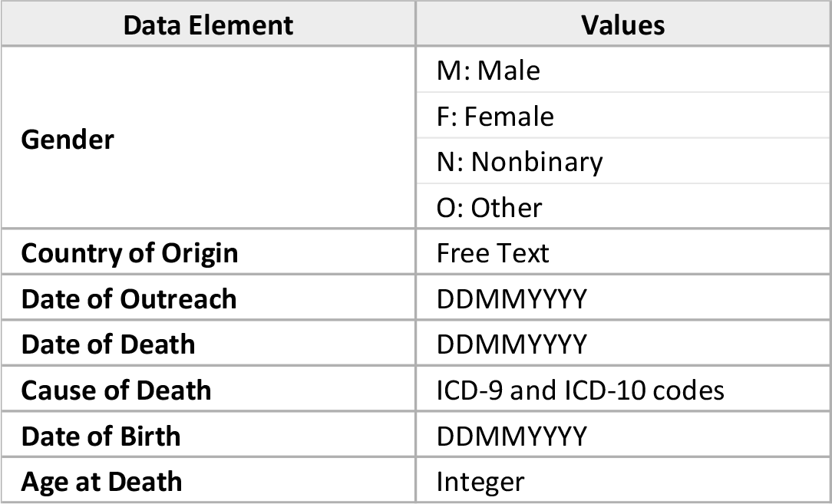The height and width of the screenshot is (504, 832).
Task: Select the ICD-9 and ICD-10 codes cell
Action: click(x=623, y=389)
